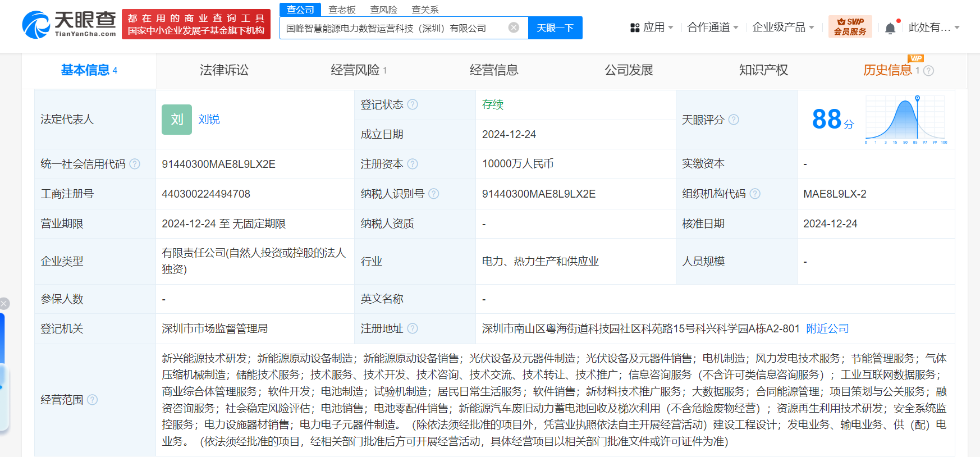The height and width of the screenshot is (457, 980).
Task: Expand the 企业级产品 dropdown
Action: (782, 28)
